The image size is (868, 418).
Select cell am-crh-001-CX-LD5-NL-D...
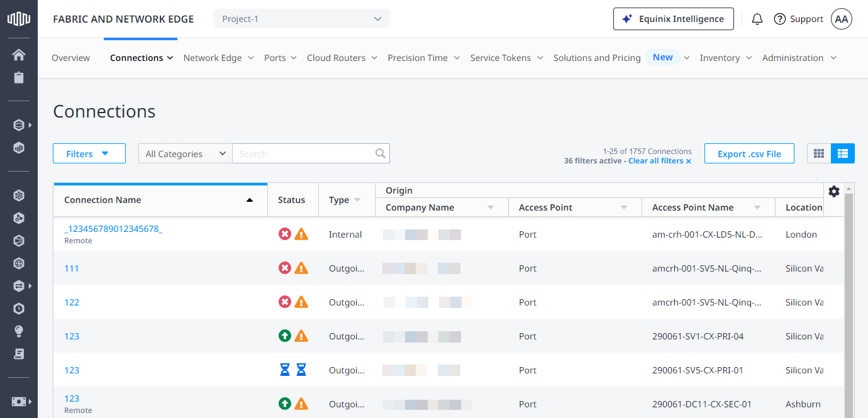point(708,234)
